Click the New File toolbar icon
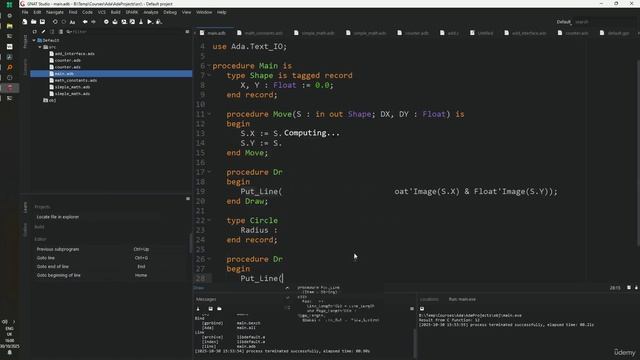 click(24, 22)
